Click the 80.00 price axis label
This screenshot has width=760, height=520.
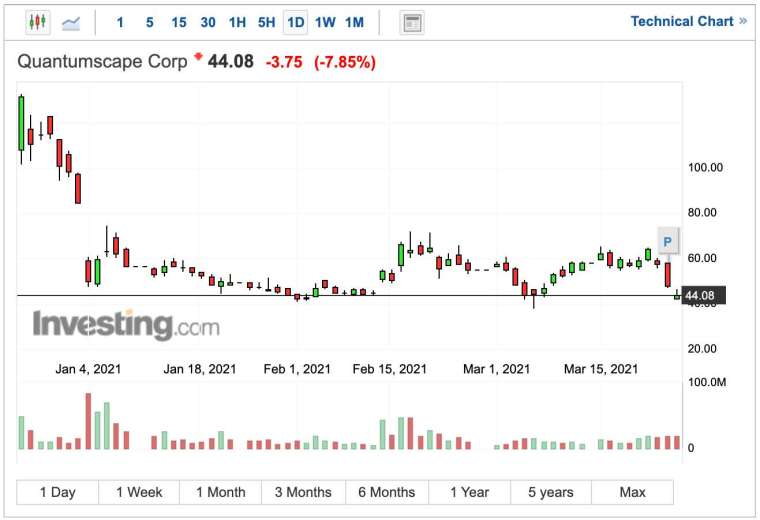click(702, 212)
